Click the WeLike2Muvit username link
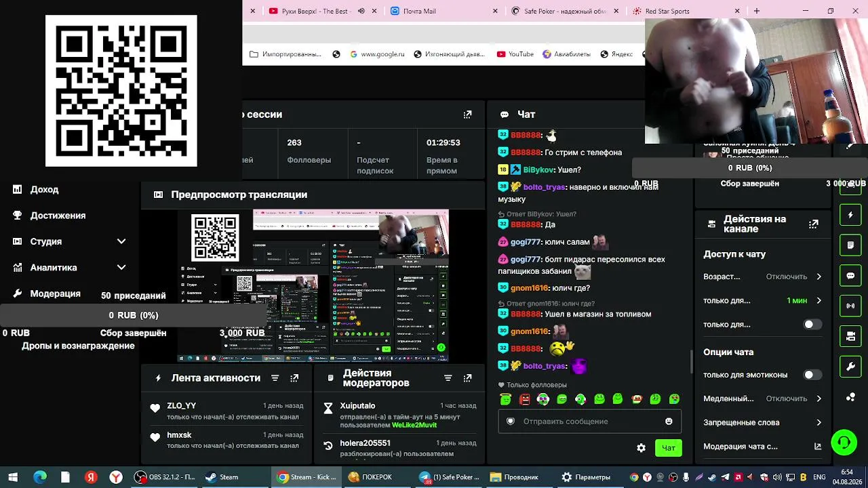The width and height of the screenshot is (868, 488). point(414,425)
